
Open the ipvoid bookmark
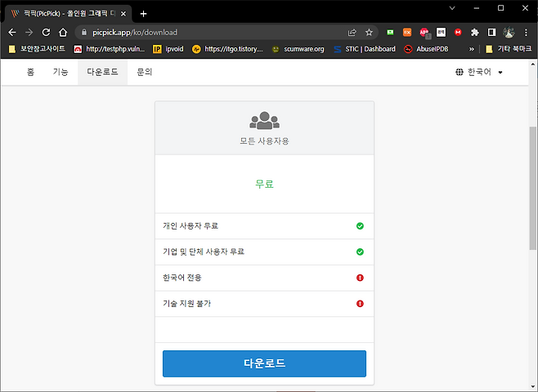(x=168, y=49)
